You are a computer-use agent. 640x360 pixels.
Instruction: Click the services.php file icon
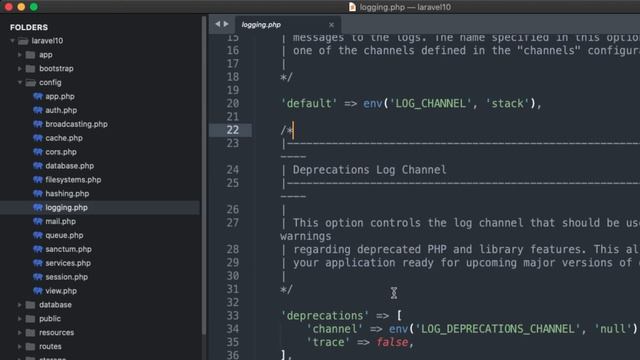pos(38,263)
